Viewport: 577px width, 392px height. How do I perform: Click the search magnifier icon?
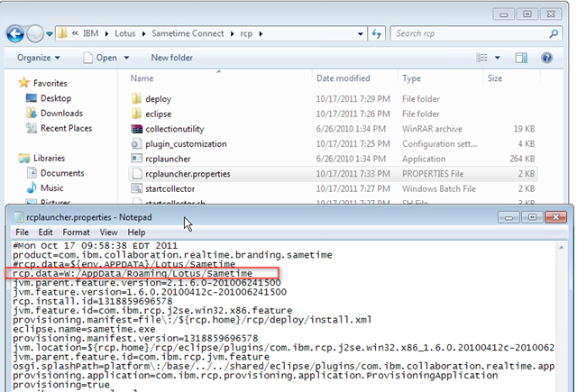[553, 33]
